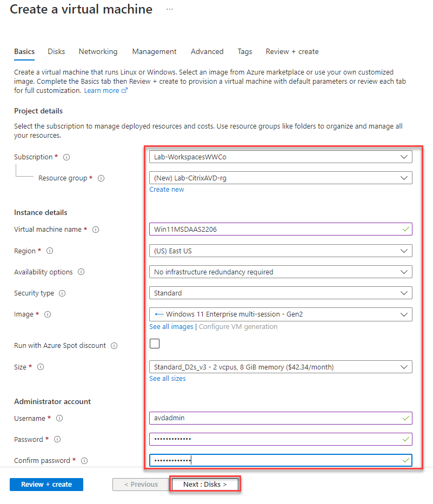The width and height of the screenshot is (433, 504).
Task: Click info icon beside Resource group
Action: click(101, 178)
